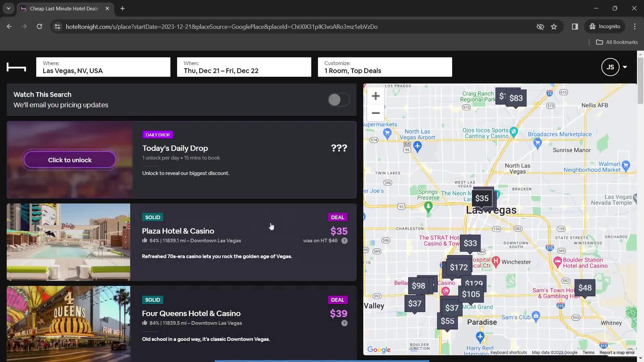Click the tracking protection eye icon
Screen dimensions: 644x362
click(x=540, y=26)
